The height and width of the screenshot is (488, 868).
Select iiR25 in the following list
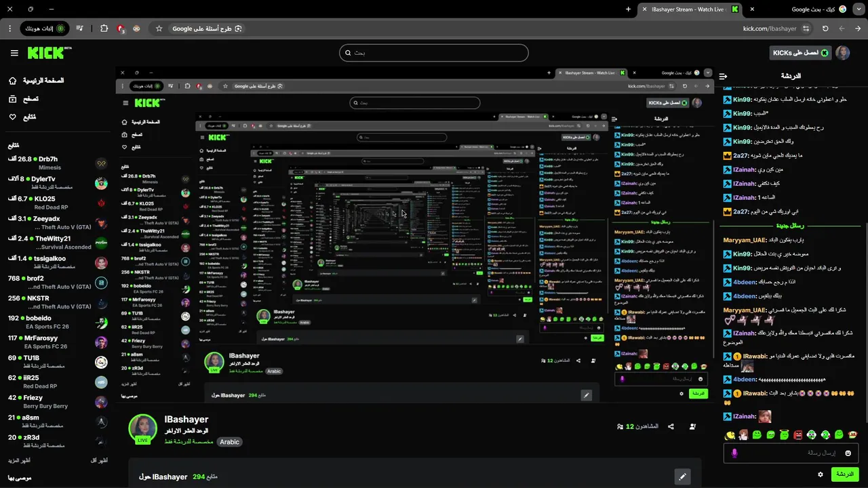pyautogui.click(x=58, y=382)
